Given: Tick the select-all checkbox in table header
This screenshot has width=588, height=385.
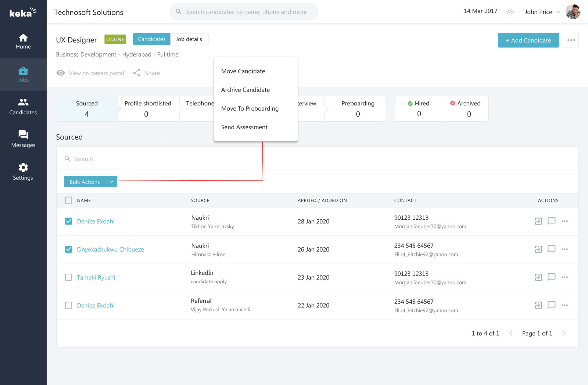Looking at the screenshot, I should tap(68, 200).
